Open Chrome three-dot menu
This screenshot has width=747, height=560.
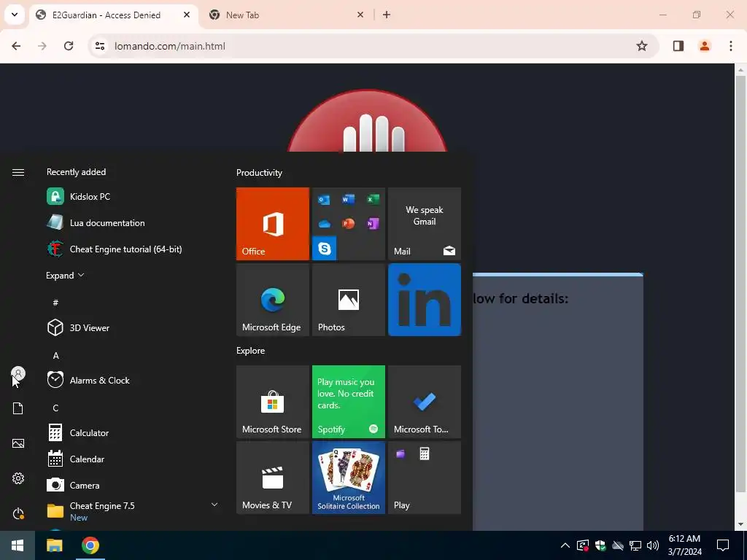point(730,46)
